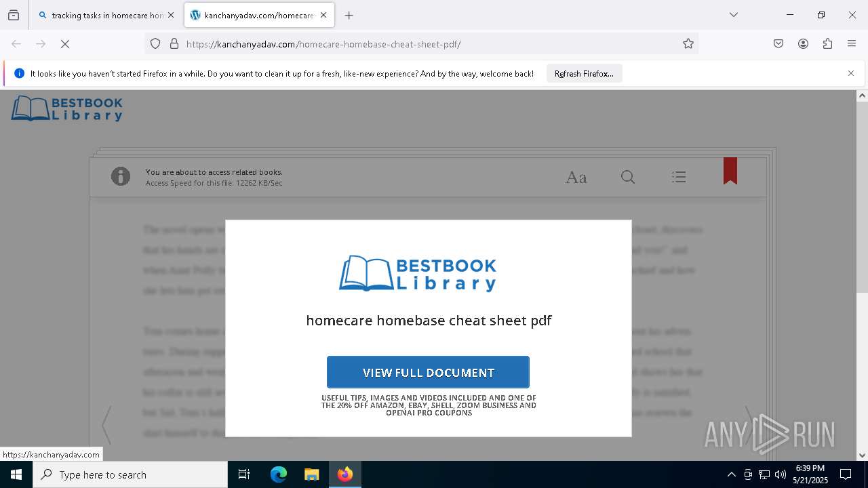The image size is (868, 488).
Task: Open the Windows Start menu
Action: 16,474
